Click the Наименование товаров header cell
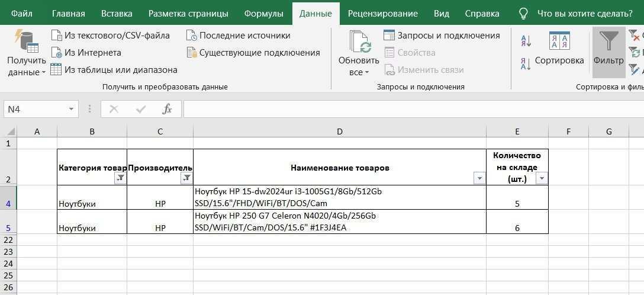 pos(340,167)
